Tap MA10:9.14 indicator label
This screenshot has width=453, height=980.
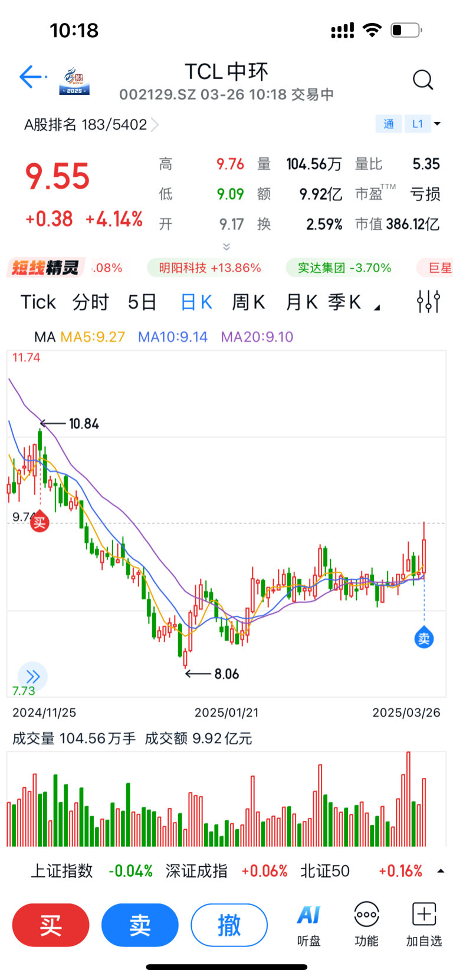tap(173, 337)
